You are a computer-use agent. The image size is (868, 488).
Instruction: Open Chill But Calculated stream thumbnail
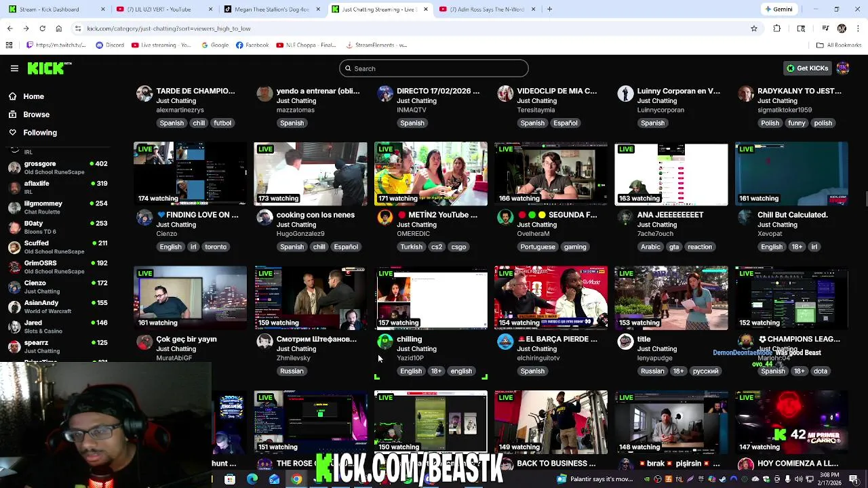coord(791,174)
